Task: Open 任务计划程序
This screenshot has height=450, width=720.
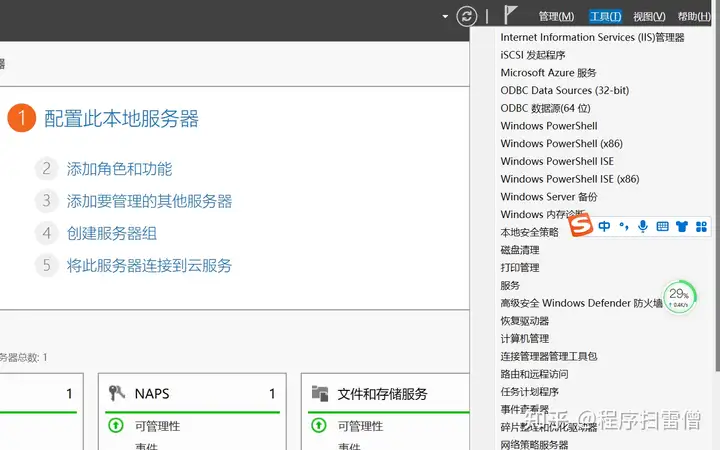Action: 529,392
